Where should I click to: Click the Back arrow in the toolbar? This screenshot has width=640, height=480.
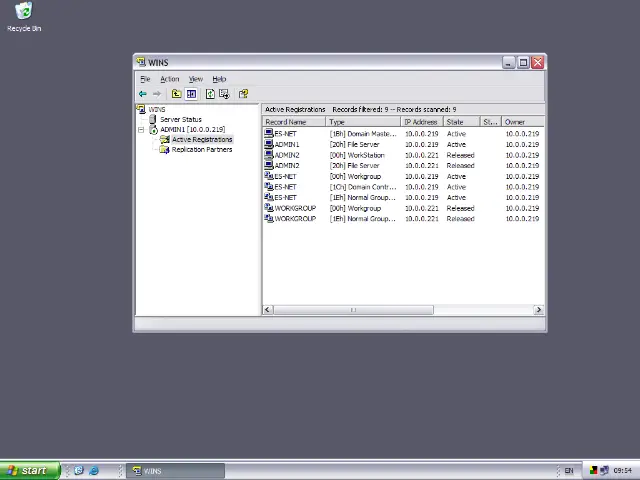click(x=143, y=94)
